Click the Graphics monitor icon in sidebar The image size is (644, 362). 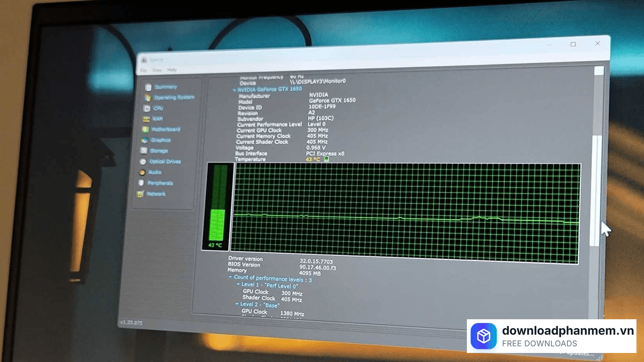145,140
